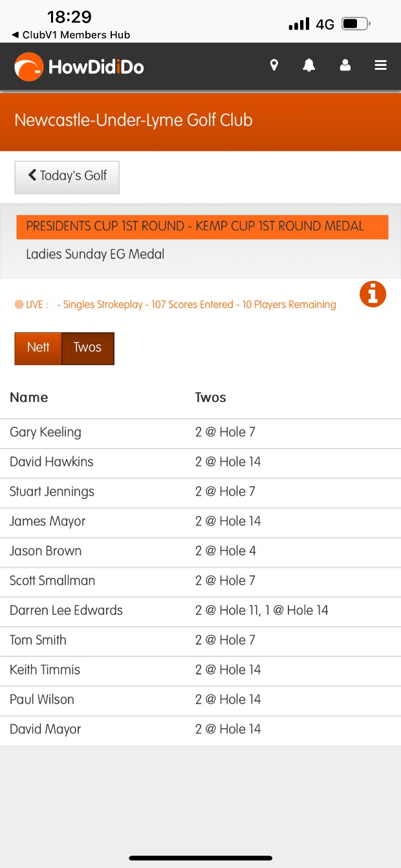
Task: Select Keith Timmis in the list
Action: 45,670
